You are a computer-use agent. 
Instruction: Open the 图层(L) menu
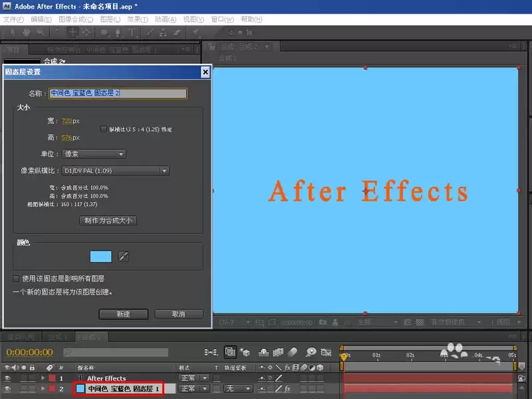110,19
